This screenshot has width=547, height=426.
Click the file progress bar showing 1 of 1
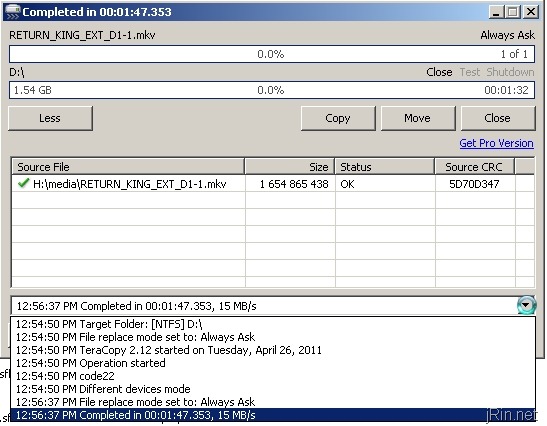[272, 54]
